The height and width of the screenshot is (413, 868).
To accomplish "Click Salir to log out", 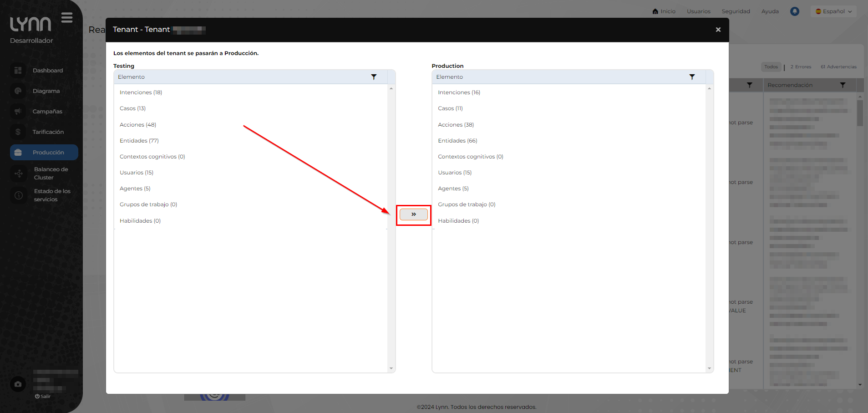I will pyautogui.click(x=43, y=396).
